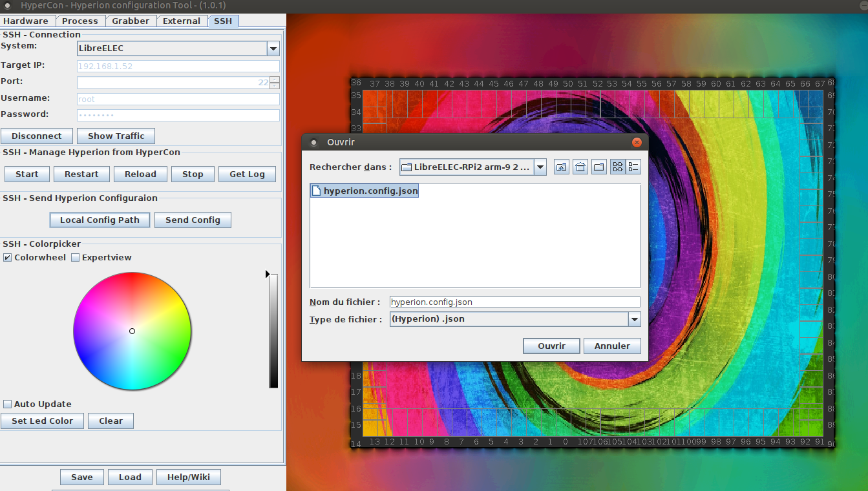The height and width of the screenshot is (491, 868).
Task: Click the Password input field
Action: click(x=178, y=115)
